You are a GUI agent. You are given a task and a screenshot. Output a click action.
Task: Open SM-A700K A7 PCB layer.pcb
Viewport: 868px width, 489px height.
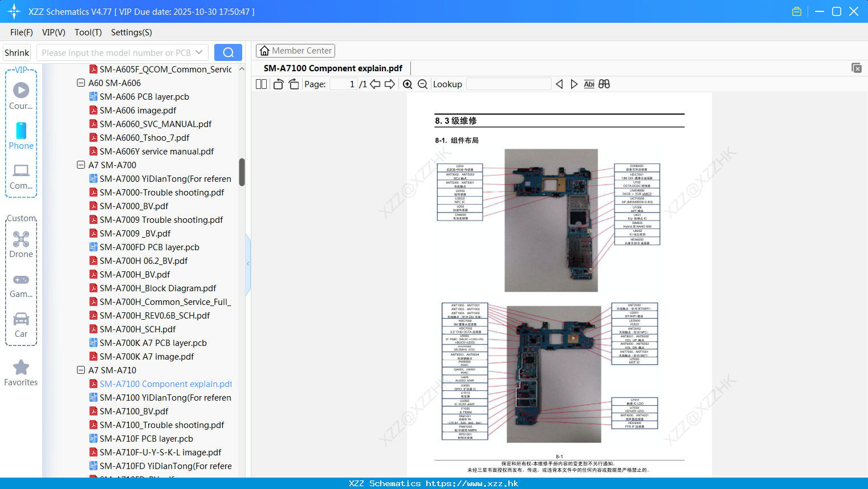(x=153, y=343)
